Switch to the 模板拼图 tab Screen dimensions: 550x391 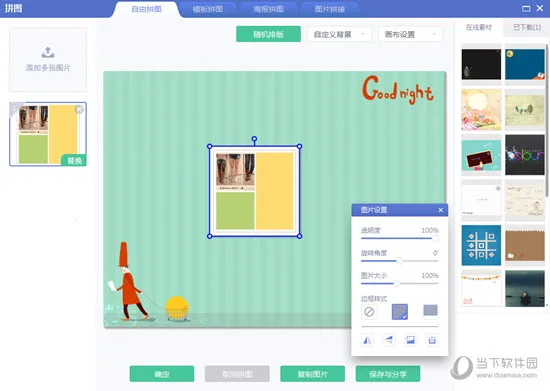(x=208, y=9)
